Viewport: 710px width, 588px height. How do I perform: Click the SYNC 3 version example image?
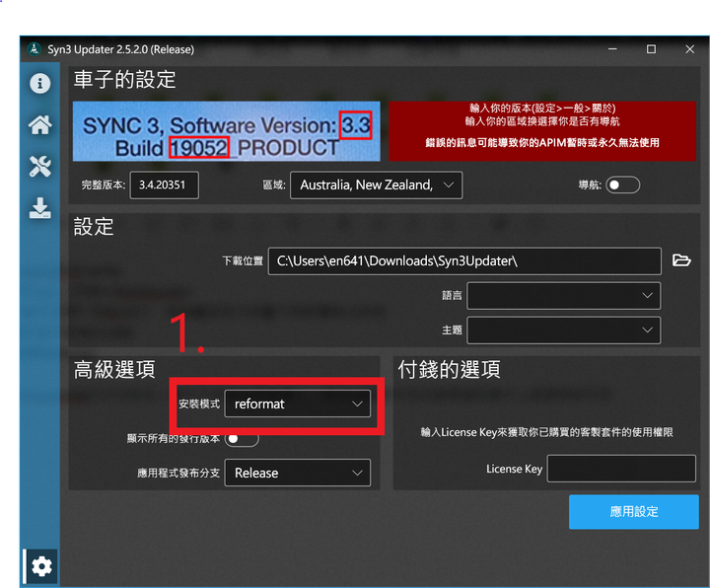[x=227, y=131]
